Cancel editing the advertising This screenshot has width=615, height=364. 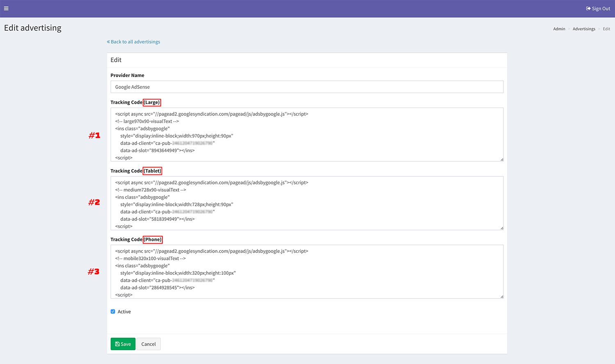[148, 344]
